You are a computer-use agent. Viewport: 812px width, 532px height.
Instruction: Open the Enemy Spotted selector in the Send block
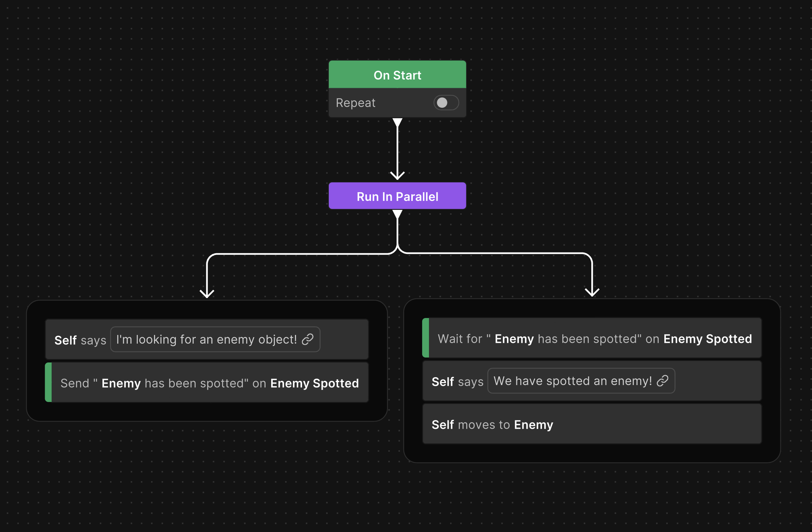[x=314, y=383]
